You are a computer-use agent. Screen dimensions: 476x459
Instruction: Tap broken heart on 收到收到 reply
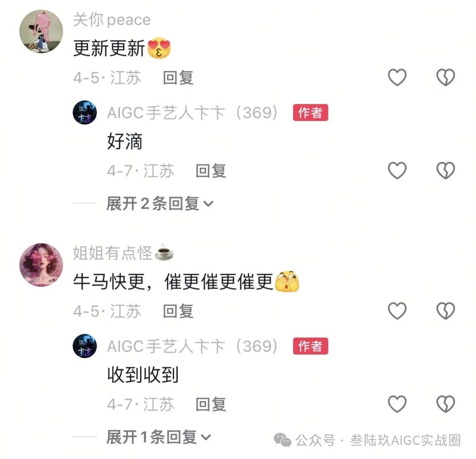coord(445,404)
